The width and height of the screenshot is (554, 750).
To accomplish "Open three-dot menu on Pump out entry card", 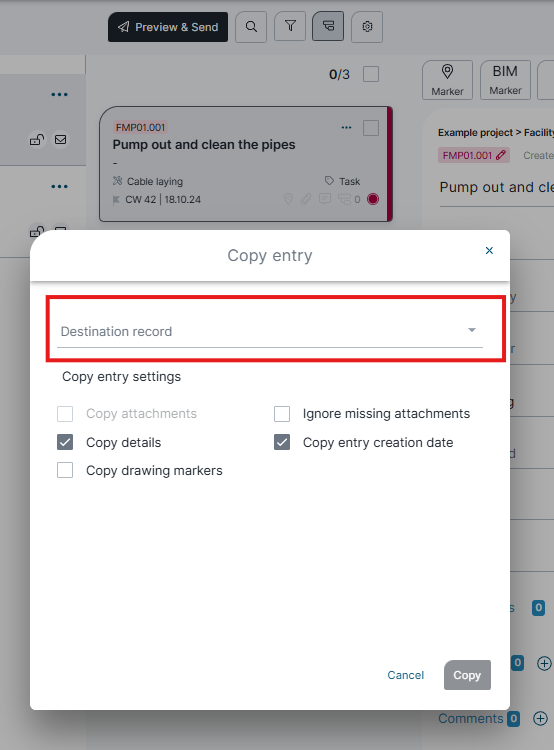I will point(346,128).
